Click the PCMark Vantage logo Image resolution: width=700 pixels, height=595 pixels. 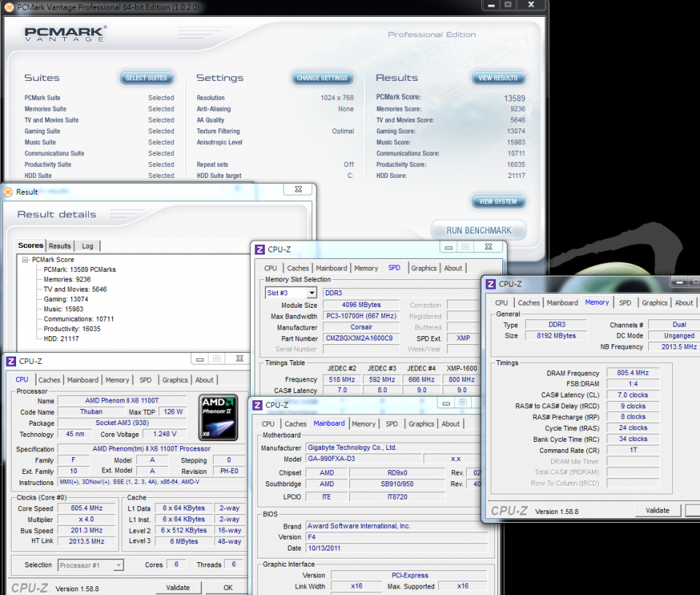[66, 34]
